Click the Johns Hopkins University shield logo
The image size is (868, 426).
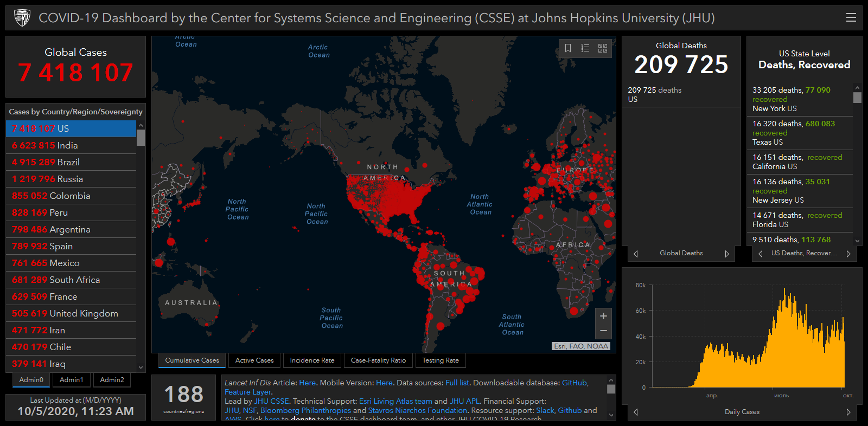click(x=22, y=18)
